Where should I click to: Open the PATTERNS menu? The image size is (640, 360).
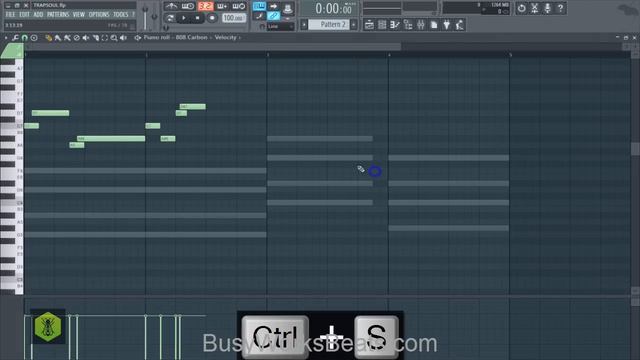click(x=58, y=15)
